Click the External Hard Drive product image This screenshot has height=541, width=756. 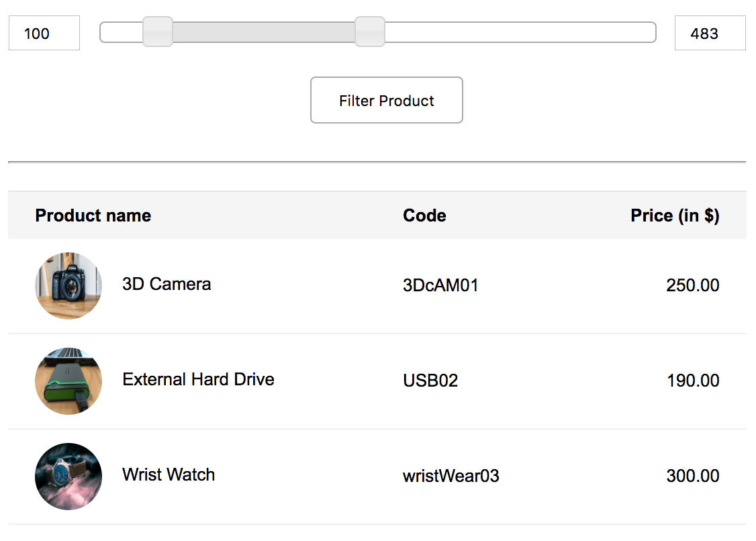pos(68,381)
